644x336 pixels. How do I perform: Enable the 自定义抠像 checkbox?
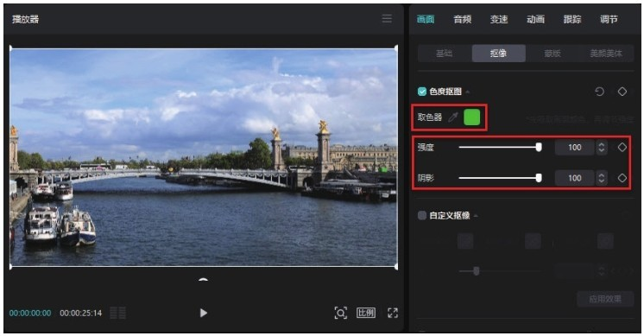pyautogui.click(x=422, y=215)
